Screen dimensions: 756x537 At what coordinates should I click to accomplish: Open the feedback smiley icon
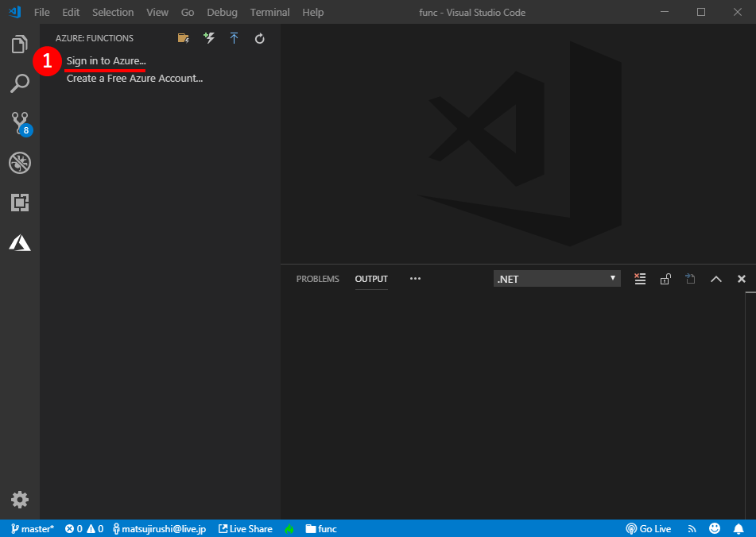pos(715,528)
